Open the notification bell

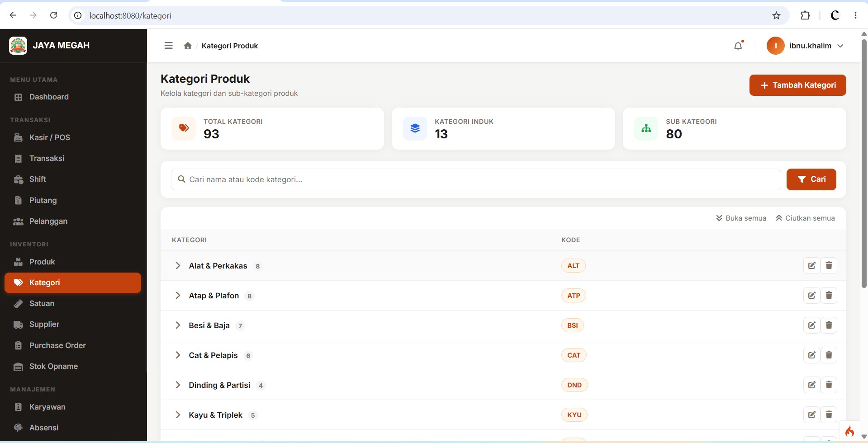(x=738, y=46)
